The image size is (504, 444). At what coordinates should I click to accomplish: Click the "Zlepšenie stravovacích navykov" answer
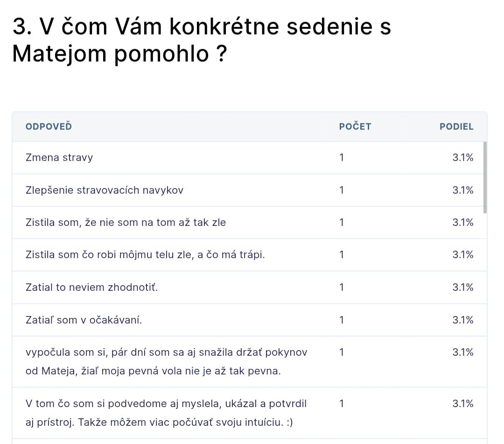click(105, 190)
